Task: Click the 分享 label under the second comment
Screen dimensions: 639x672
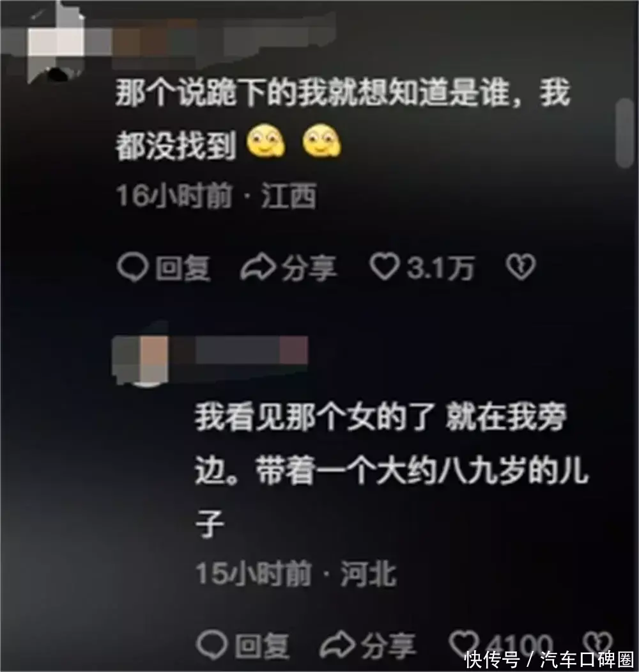Action: pos(389,646)
